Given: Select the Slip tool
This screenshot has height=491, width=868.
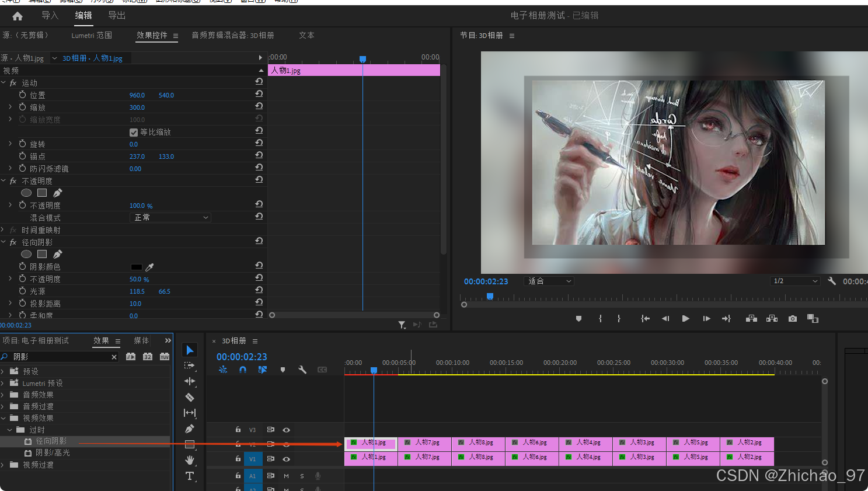Looking at the screenshot, I should 190,413.
